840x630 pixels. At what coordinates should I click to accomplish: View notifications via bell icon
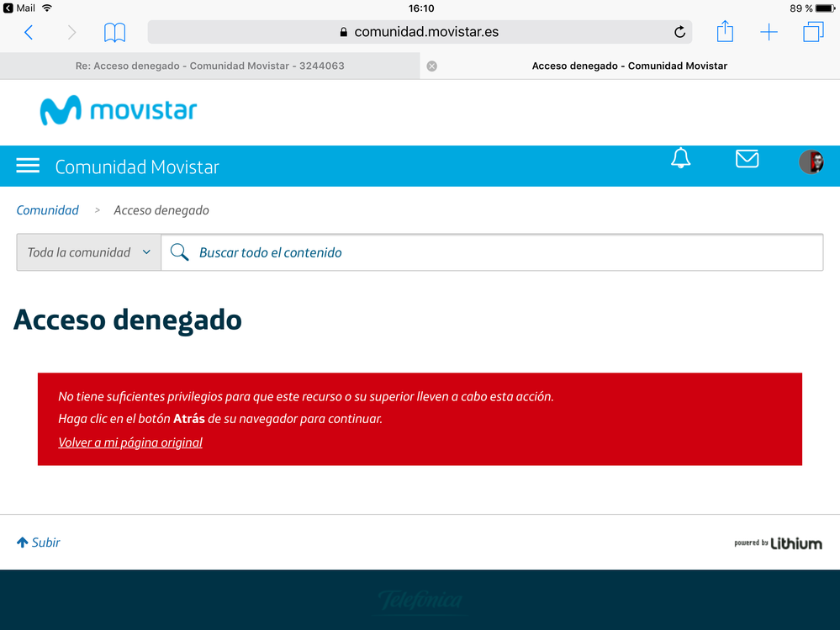(x=680, y=159)
